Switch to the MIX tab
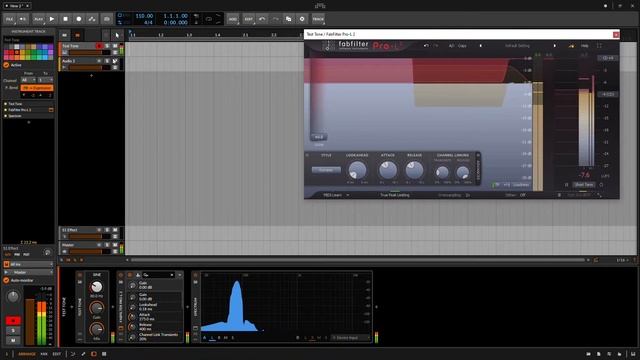The width and height of the screenshot is (640, 360). (44, 354)
